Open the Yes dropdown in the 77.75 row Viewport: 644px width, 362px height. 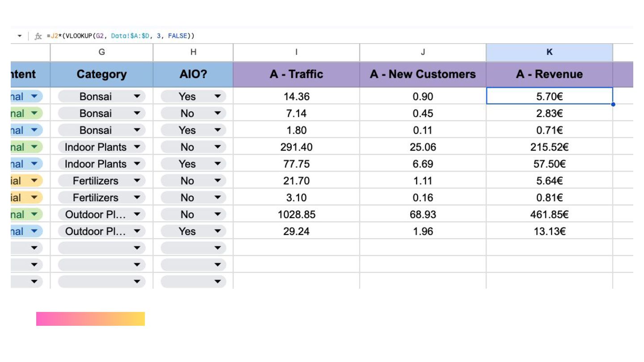(x=217, y=164)
